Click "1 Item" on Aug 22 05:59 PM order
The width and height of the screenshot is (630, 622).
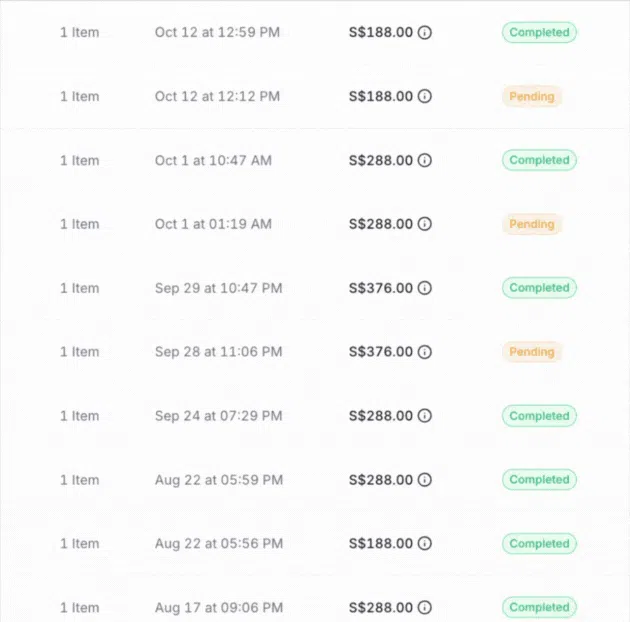coord(80,480)
